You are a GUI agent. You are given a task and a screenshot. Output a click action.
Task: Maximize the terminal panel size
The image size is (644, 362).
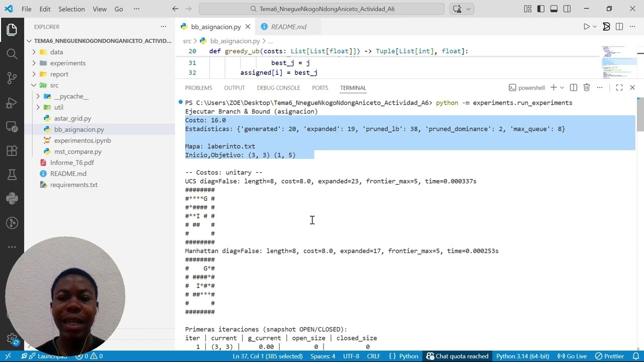tap(619, 87)
